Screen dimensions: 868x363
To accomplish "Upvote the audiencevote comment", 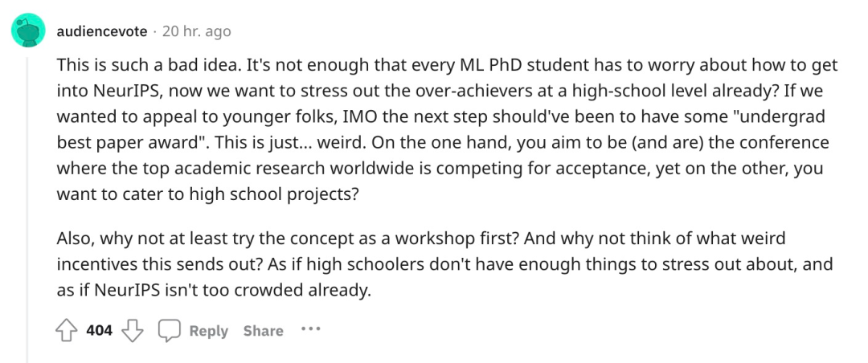I will coord(68,330).
